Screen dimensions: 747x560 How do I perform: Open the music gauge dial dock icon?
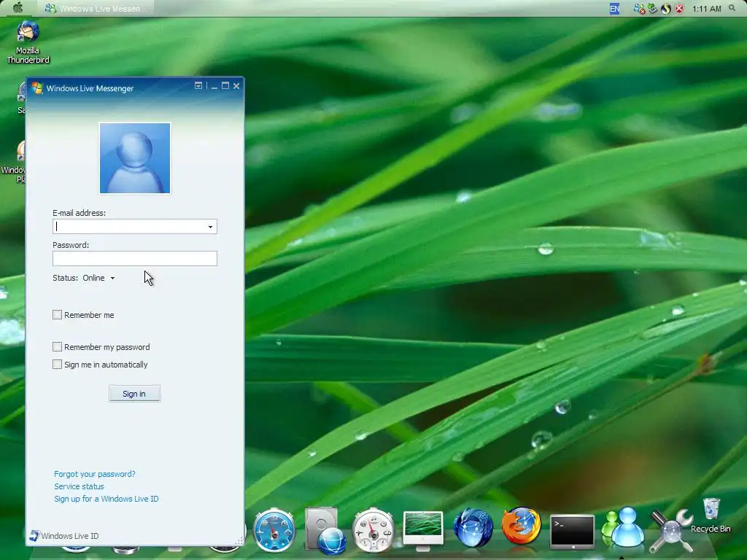373,531
